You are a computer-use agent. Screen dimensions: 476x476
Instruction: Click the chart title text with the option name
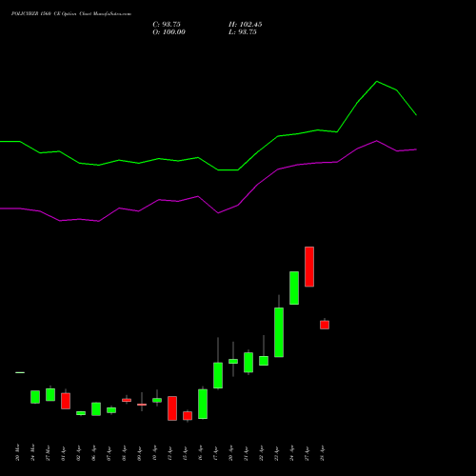point(71,14)
